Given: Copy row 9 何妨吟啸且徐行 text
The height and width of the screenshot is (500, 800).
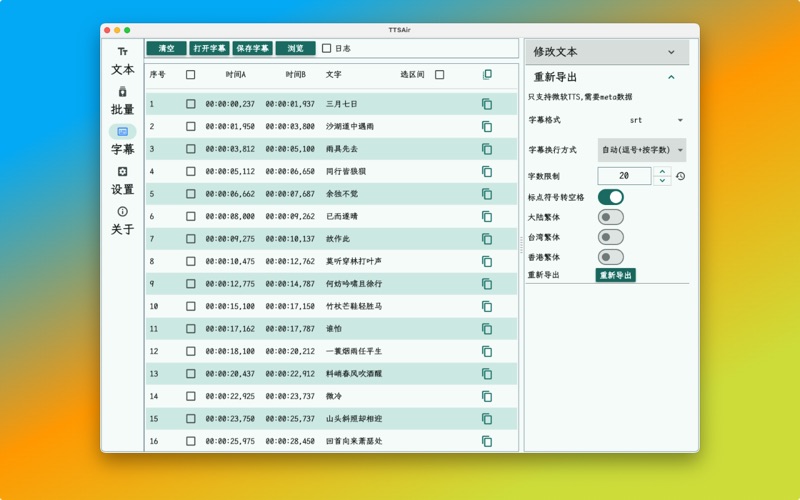Looking at the screenshot, I should click(x=487, y=284).
